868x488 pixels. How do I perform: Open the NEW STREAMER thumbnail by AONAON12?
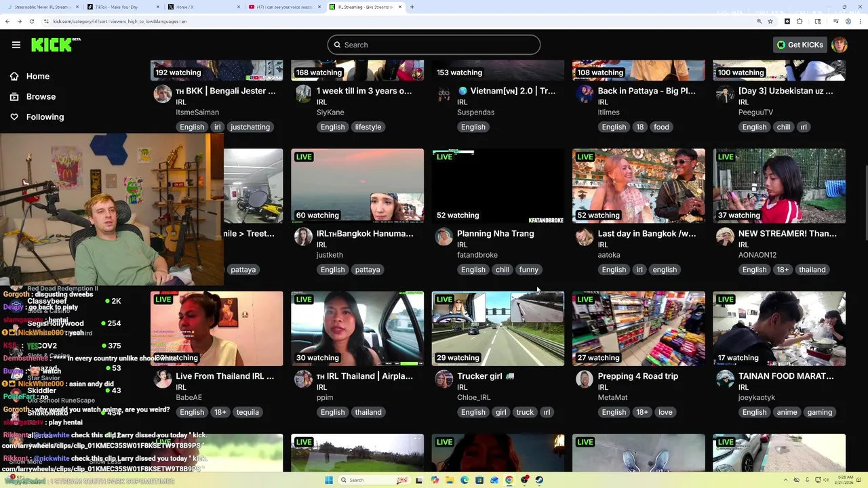779,186
